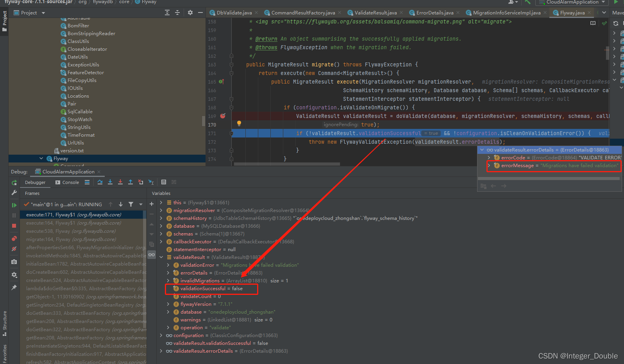Image resolution: width=624 pixels, height=364 pixels.
Task: Toggle the breakpoint at line 169
Action: pos(223,116)
